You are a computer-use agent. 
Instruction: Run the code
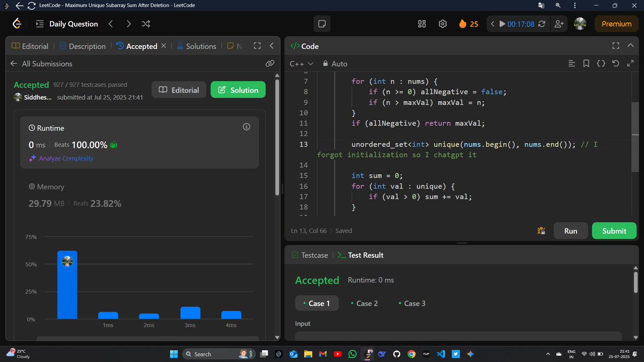pyautogui.click(x=570, y=231)
